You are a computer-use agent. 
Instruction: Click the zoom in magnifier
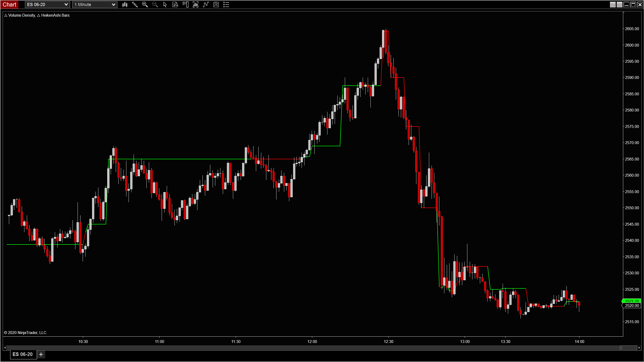(x=145, y=5)
